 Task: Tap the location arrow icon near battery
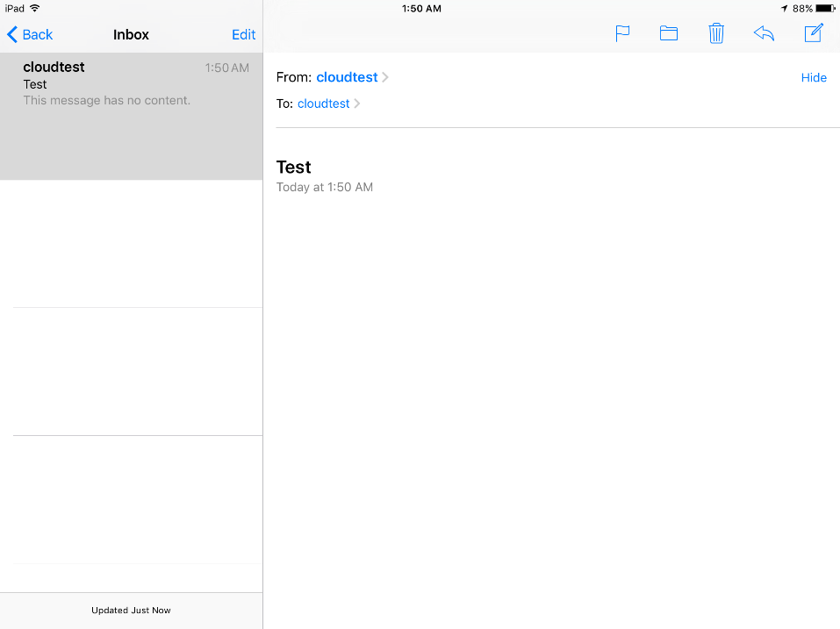pos(784,9)
